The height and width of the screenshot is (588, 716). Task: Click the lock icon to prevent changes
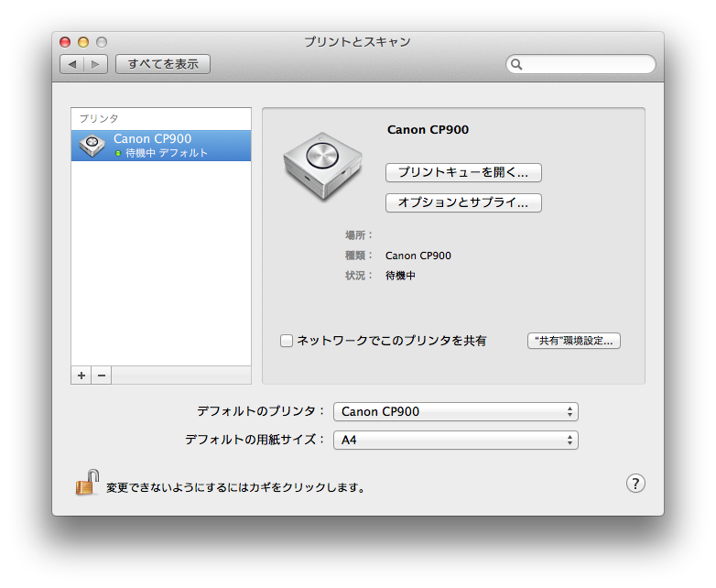pos(87,483)
